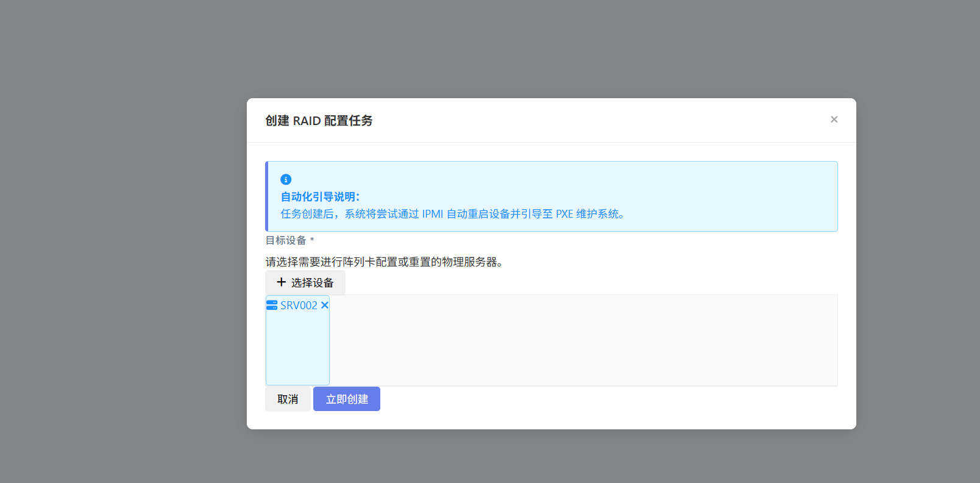The image size is (980, 483).
Task: Click the plus icon beside 选择设备
Action: [x=281, y=282]
